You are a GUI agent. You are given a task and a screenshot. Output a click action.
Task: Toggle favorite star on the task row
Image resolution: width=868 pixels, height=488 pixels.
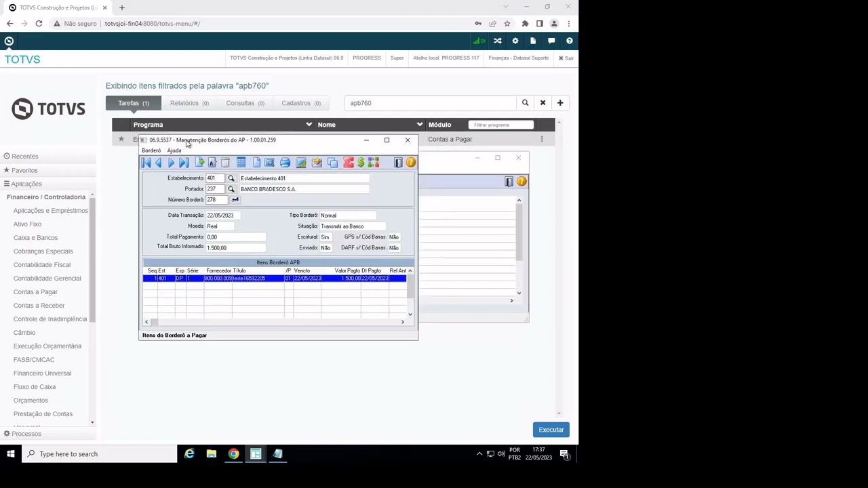tap(121, 139)
